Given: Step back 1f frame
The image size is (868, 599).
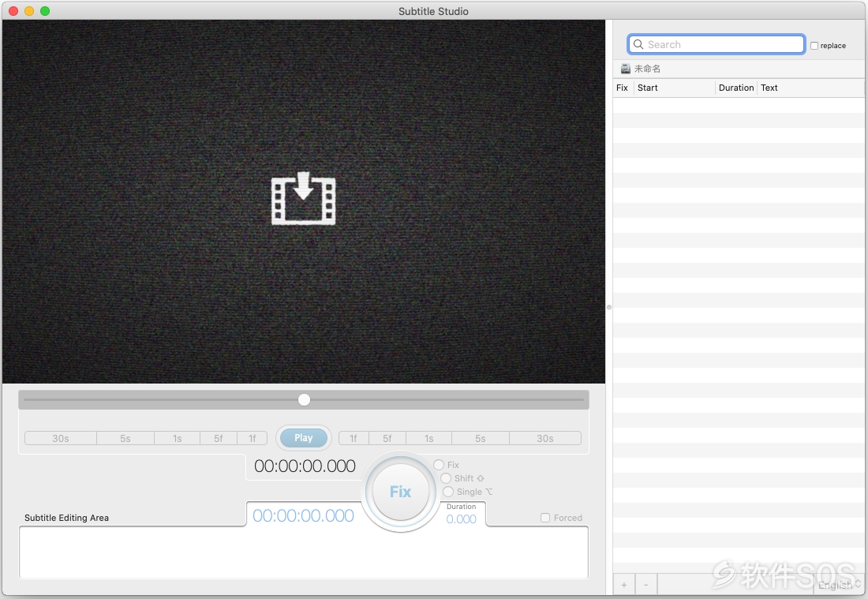Looking at the screenshot, I should click(x=253, y=439).
